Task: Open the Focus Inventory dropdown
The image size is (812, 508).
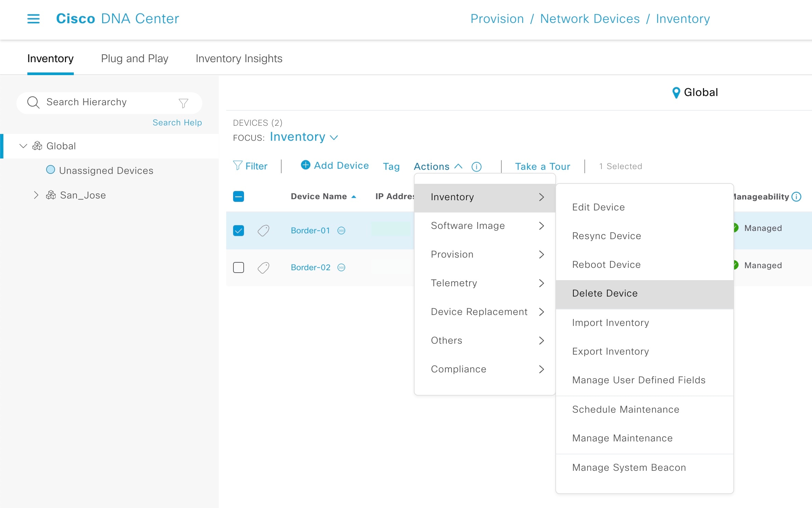Action: tap(304, 137)
